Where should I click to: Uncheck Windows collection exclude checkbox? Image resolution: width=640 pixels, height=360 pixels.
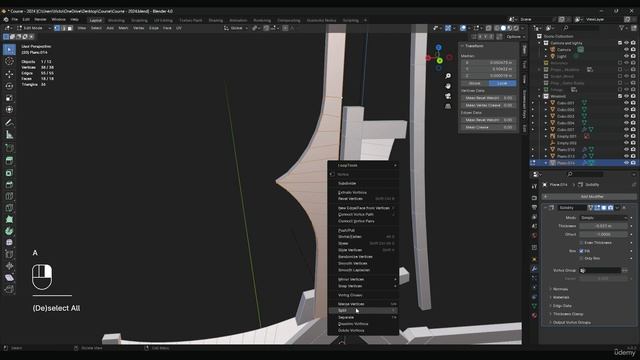click(x=620, y=96)
